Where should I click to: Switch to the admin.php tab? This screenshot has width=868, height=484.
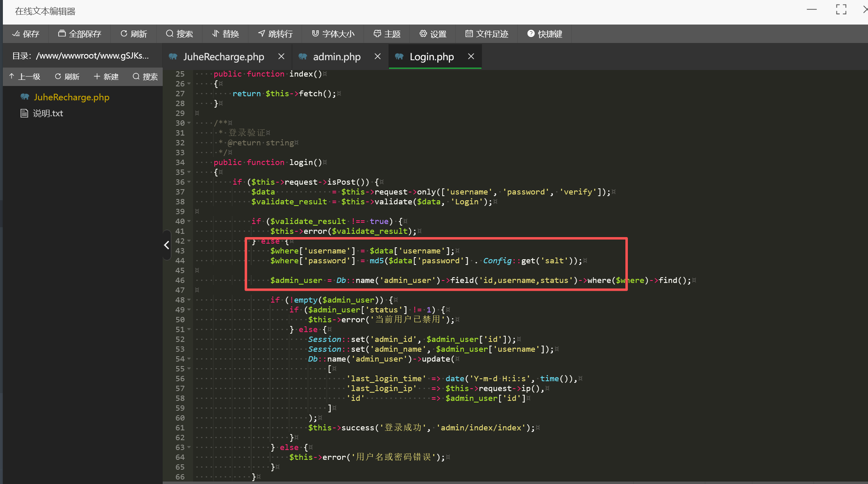[x=336, y=57]
